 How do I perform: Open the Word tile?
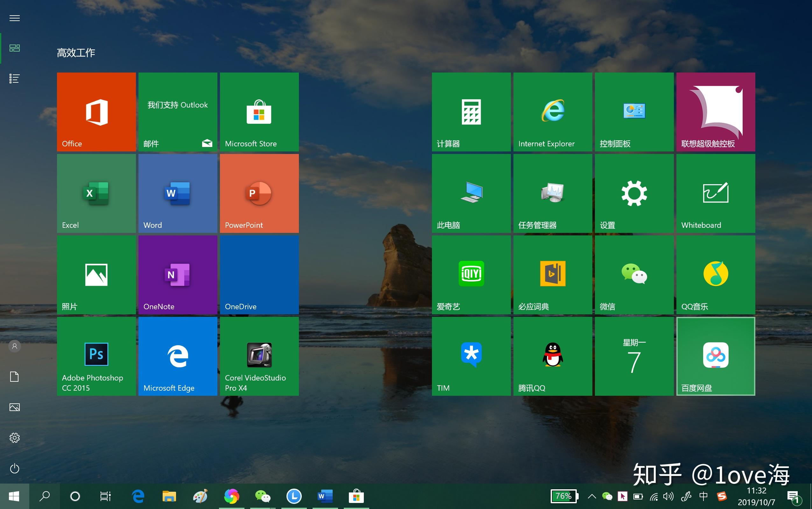point(178,193)
